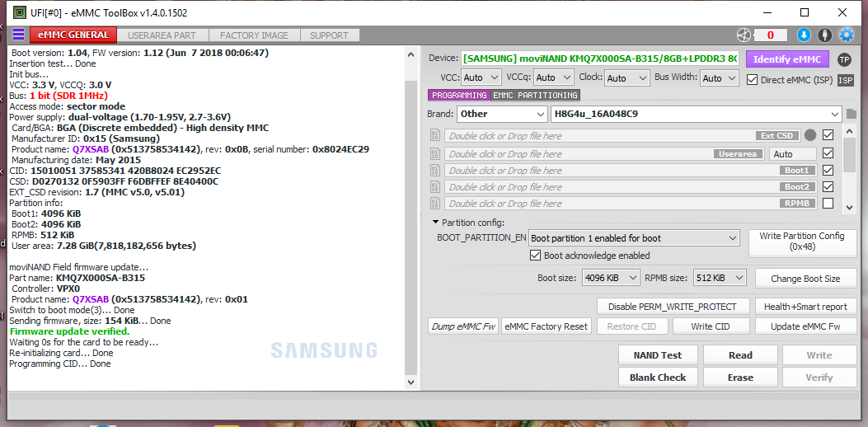The height and width of the screenshot is (427, 868).
Task: Switch to SUPPORT tab
Action: click(x=329, y=35)
